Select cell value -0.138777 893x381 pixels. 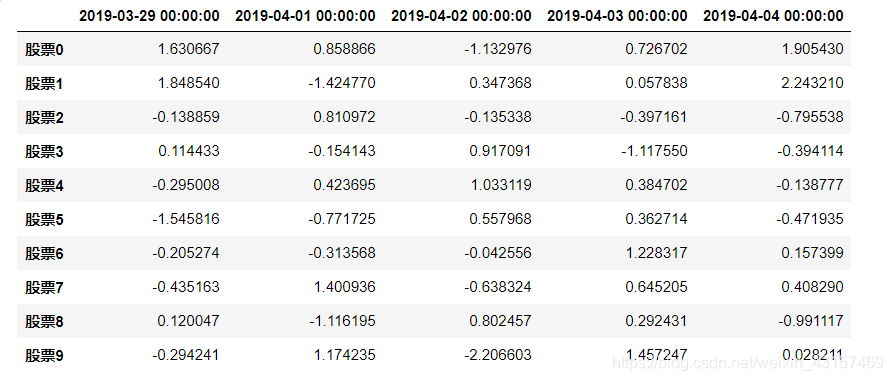(810, 185)
